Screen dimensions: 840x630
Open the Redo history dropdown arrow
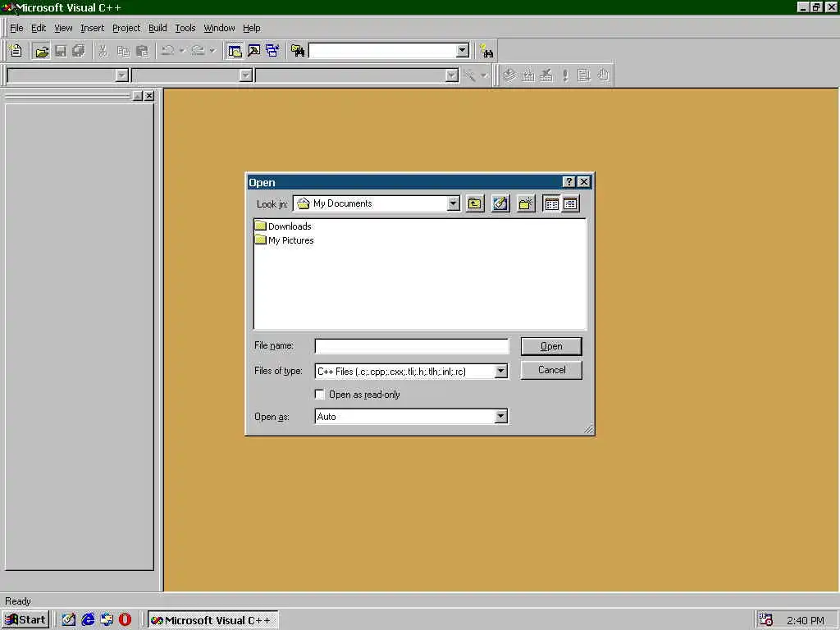(x=212, y=51)
